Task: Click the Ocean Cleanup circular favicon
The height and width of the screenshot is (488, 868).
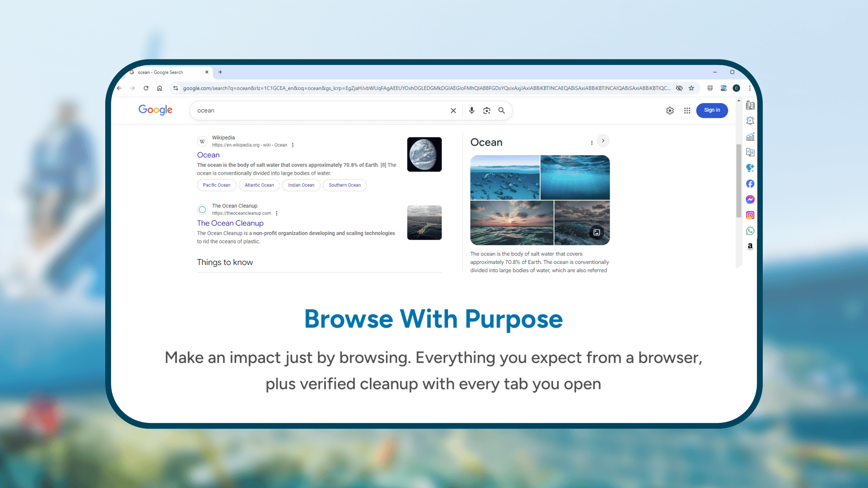Action: click(x=203, y=210)
